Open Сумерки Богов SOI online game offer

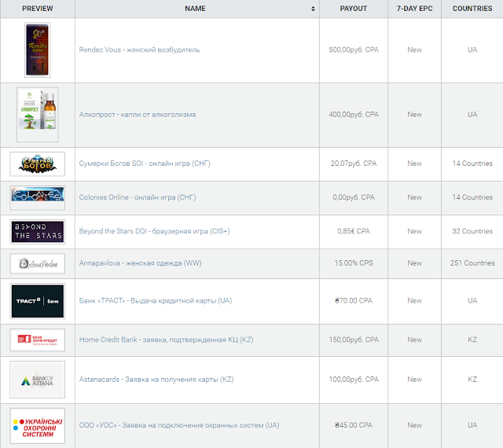[x=145, y=163]
